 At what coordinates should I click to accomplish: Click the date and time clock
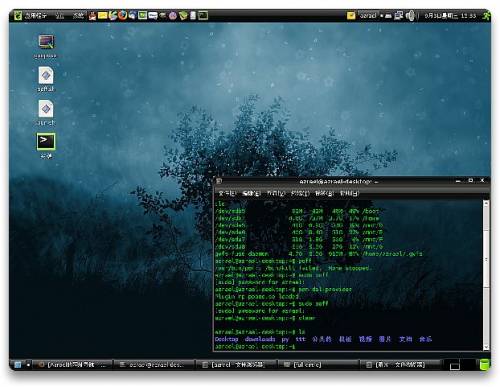tap(450, 16)
